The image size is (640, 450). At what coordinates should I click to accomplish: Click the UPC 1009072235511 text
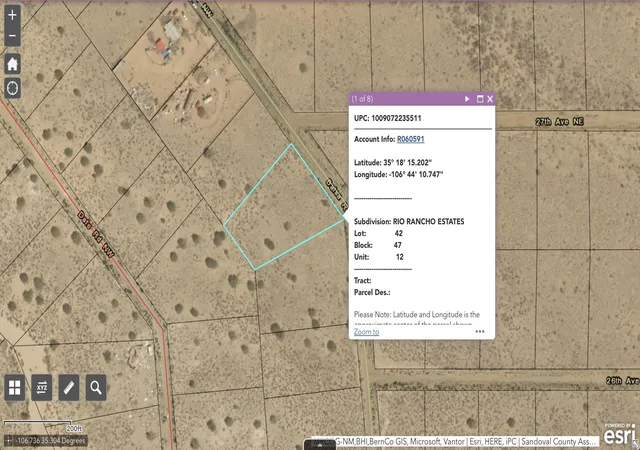(x=387, y=118)
